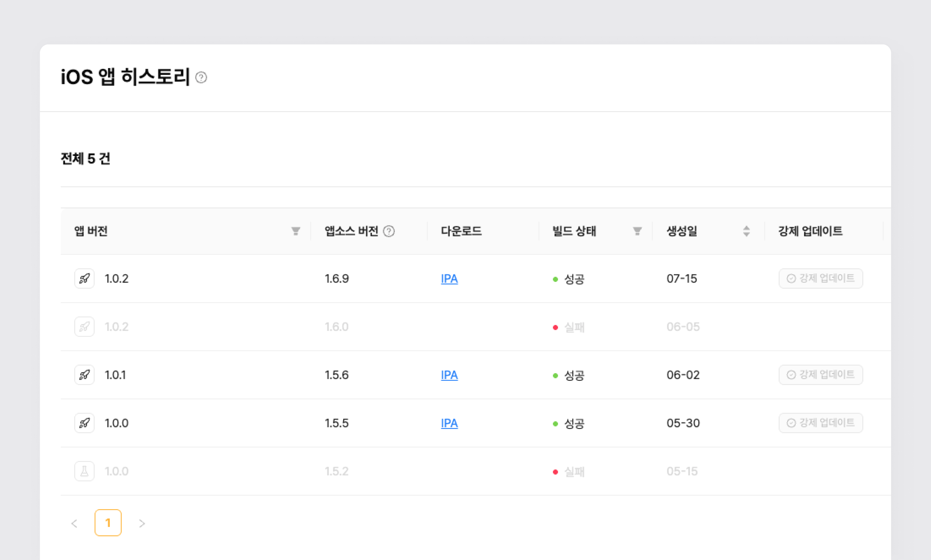This screenshot has height=560, width=931.
Task: Click flask icon in the 05-15 failed row
Action: 84,471
